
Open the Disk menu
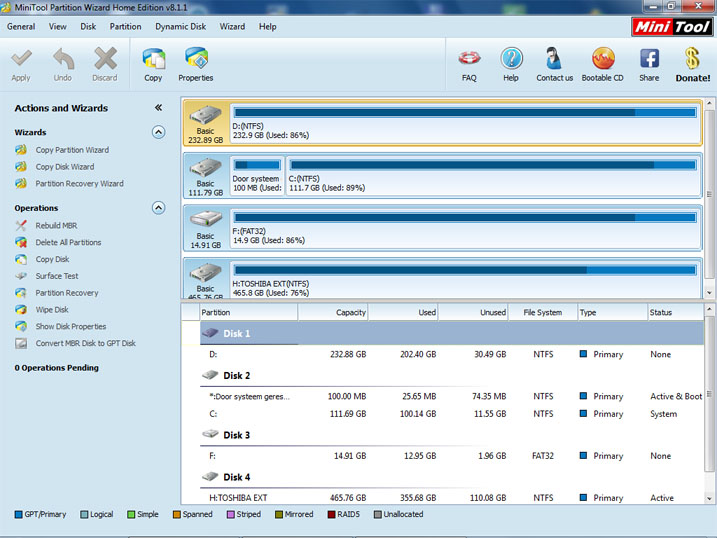click(88, 27)
